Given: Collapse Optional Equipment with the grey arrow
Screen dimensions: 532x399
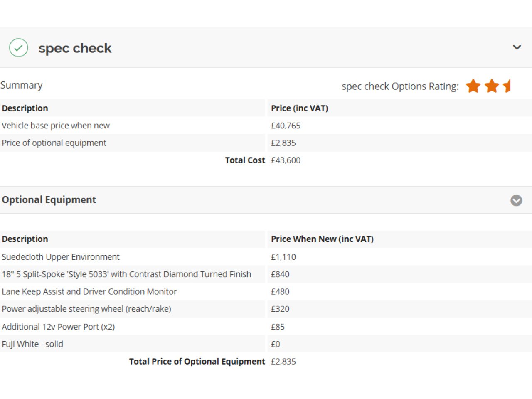Looking at the screenshot, I should tap(516, 200).
